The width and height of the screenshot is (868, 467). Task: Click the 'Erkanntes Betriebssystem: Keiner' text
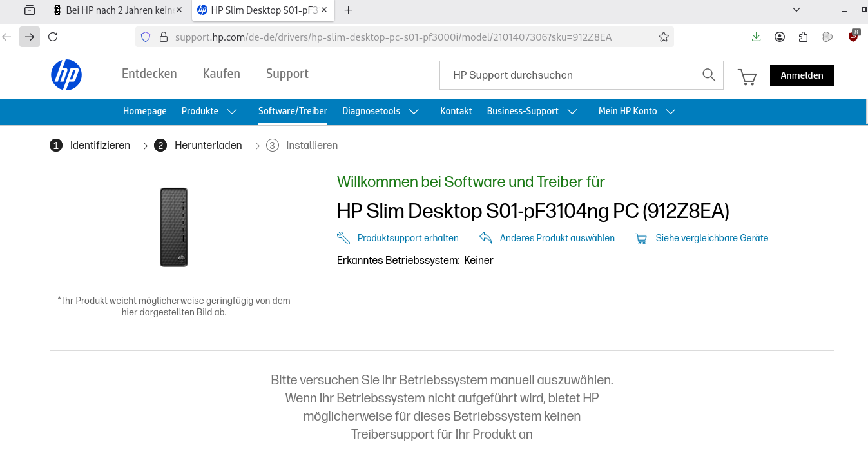[415, 260]
